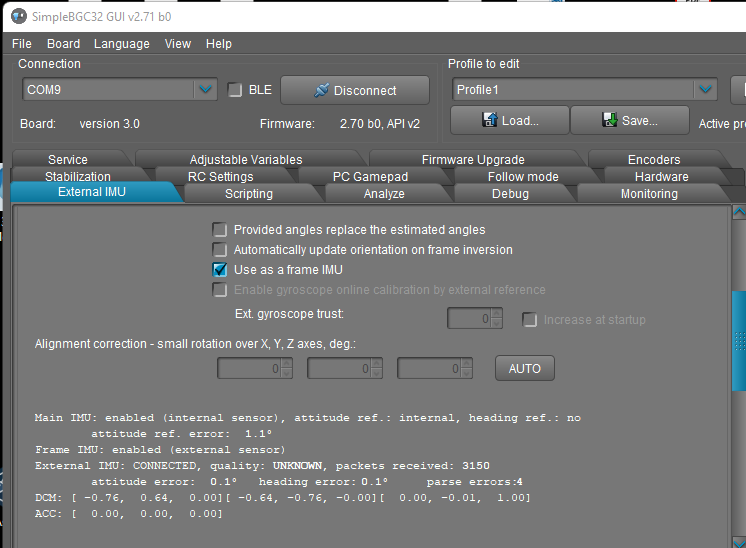Open the Monitoring tab
Viewport: 746px width, 548px height.
(x=649, y=194)
